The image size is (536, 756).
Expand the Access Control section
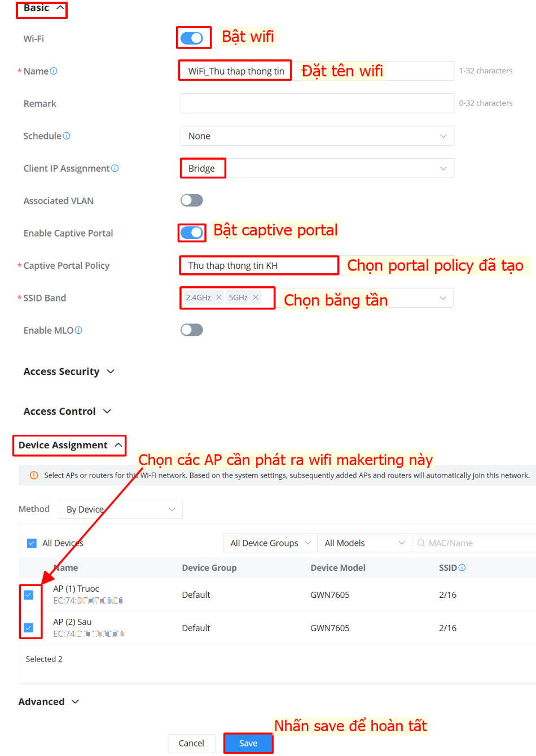[67, 412]
